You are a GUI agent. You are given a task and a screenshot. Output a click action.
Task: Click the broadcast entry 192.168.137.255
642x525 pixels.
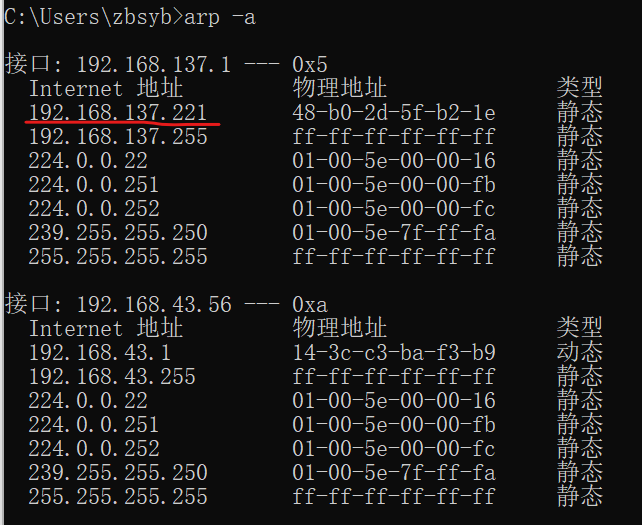click(118, 136)
